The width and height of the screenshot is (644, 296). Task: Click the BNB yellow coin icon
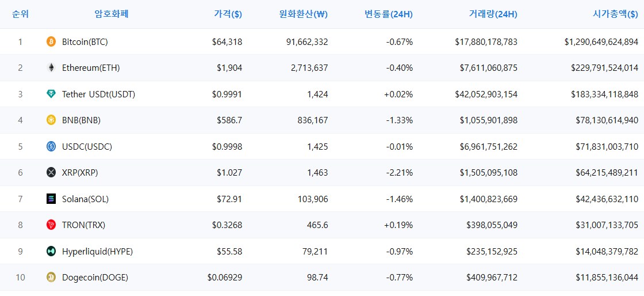(51, 120)
